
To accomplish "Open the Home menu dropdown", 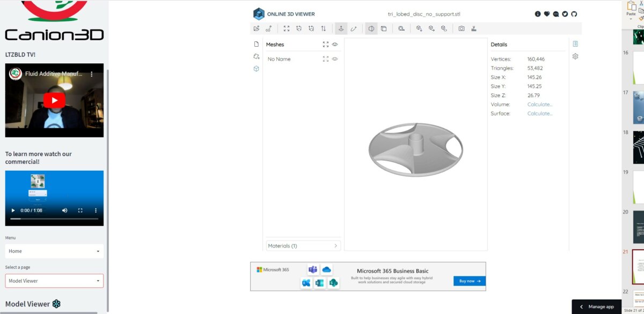I will click(x=54, y=251).
